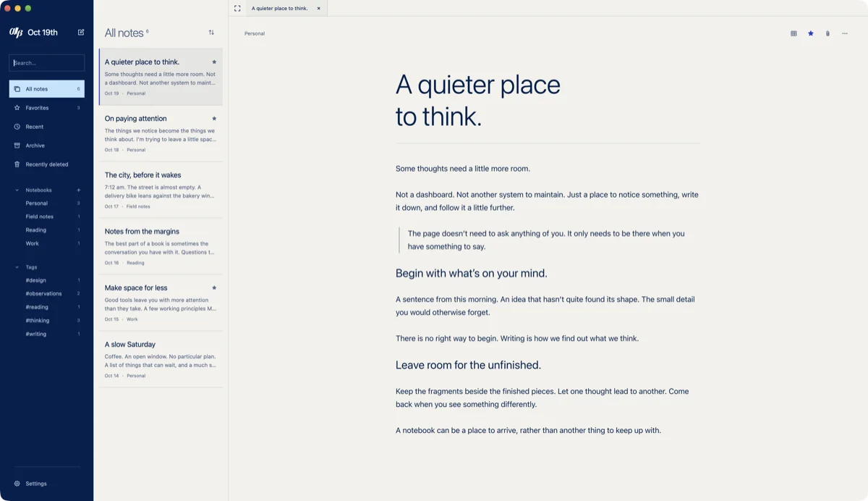Open attachments with the paperclip icon
The height and width of the screenshot is (501, 868).
827,33
